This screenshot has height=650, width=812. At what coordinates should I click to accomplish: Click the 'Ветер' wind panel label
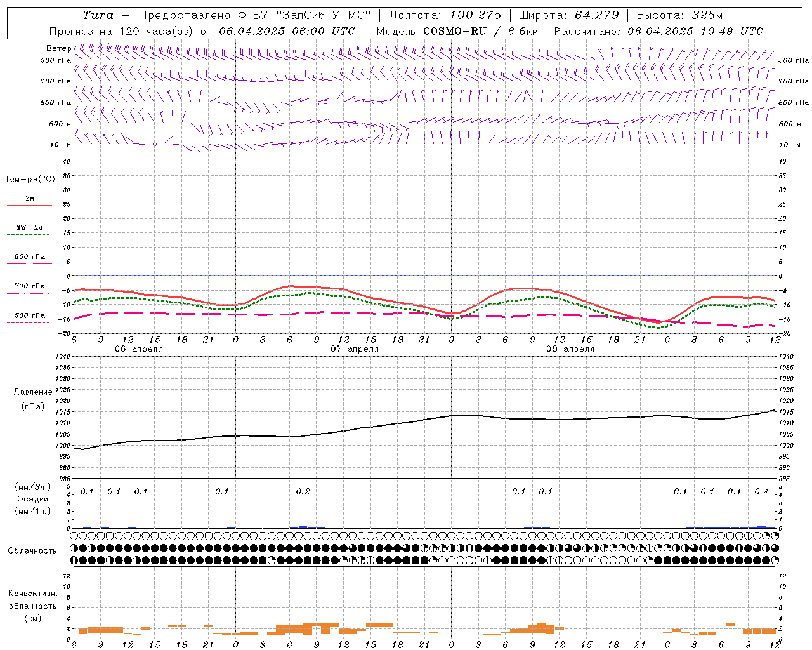(58, 48)
